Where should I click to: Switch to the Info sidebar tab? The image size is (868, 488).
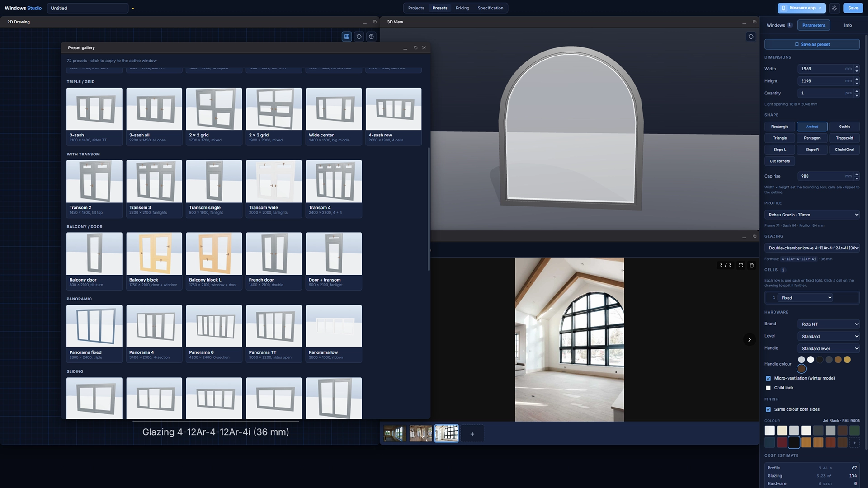coord(848,25)
